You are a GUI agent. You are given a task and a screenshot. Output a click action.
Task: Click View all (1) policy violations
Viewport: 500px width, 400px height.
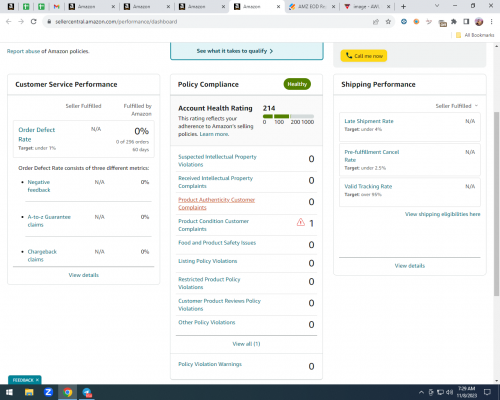246,344
